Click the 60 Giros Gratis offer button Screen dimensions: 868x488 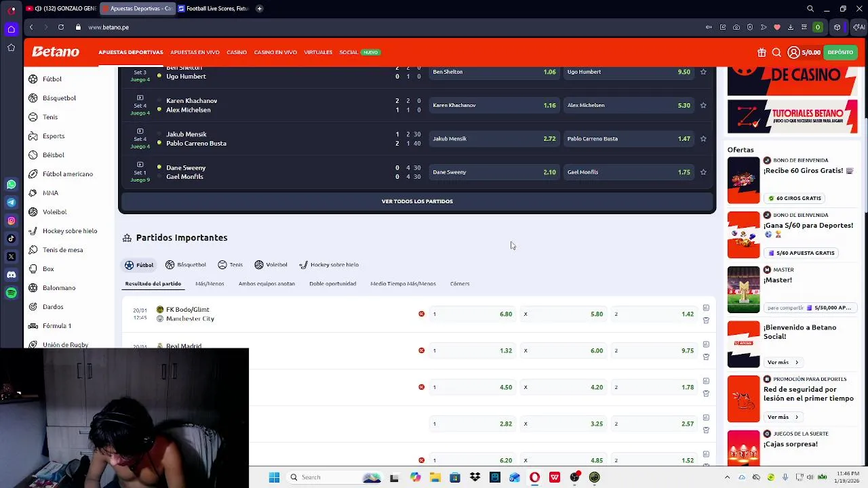coord(795,199)
